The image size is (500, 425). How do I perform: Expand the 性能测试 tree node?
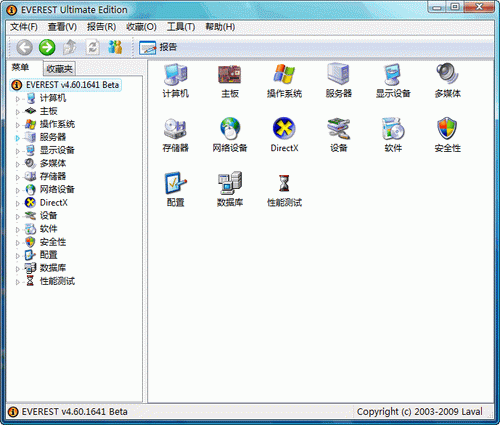coord(18,282)
